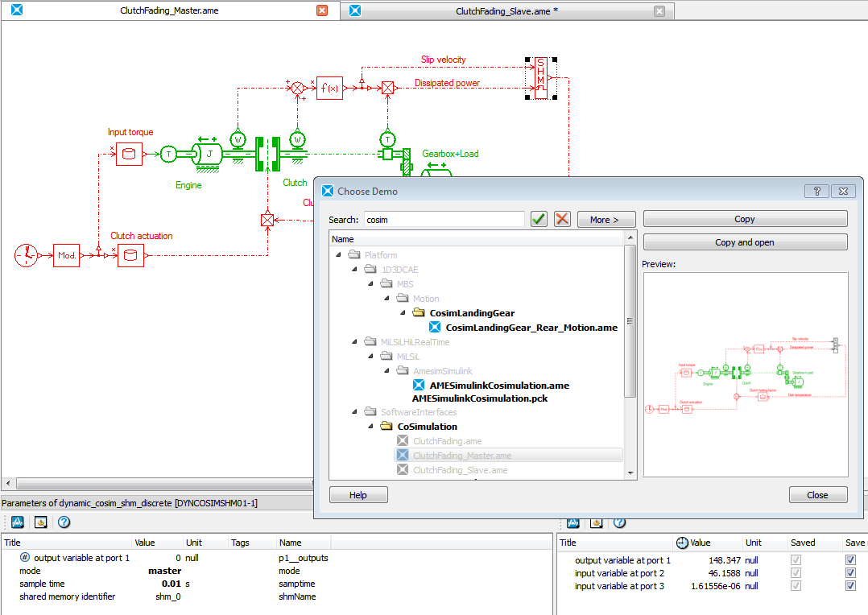Click the Mod. signal block in the sketch

click(x=66, y=255)
